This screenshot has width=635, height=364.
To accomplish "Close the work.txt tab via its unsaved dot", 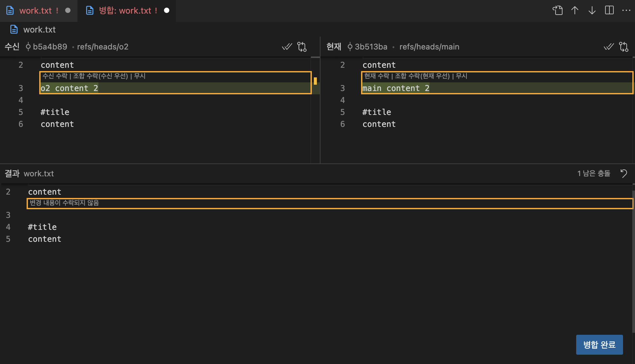I will pos(68,11).
